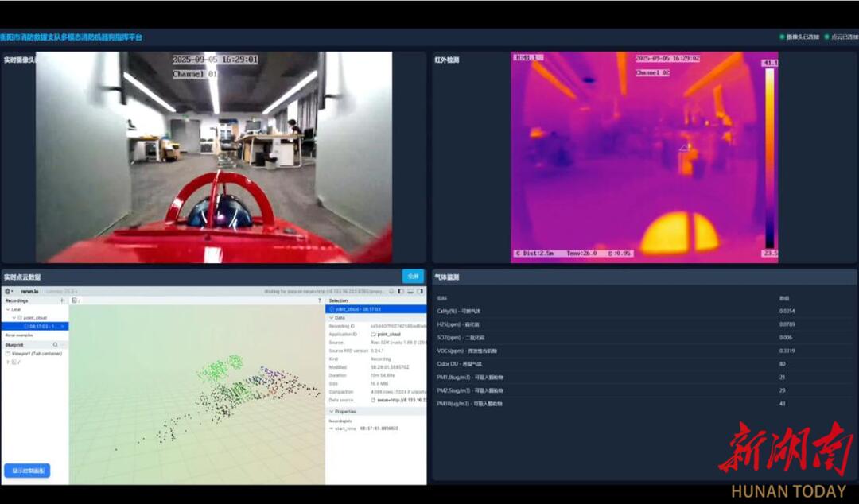Viewport: 859px width, 504px height.
Task: Close the 08:17:03 recording entry
Action: (63, 326)
